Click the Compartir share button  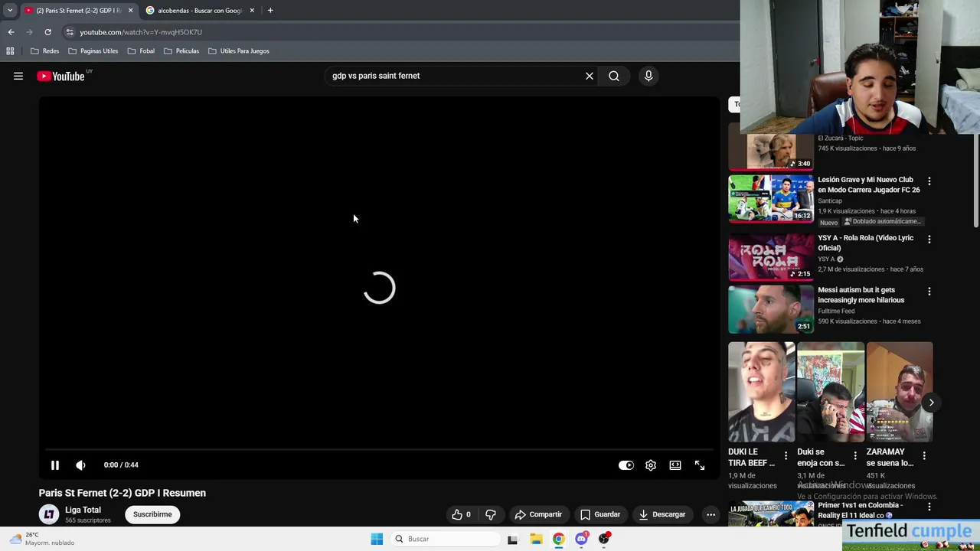click(x=538, y=514)
